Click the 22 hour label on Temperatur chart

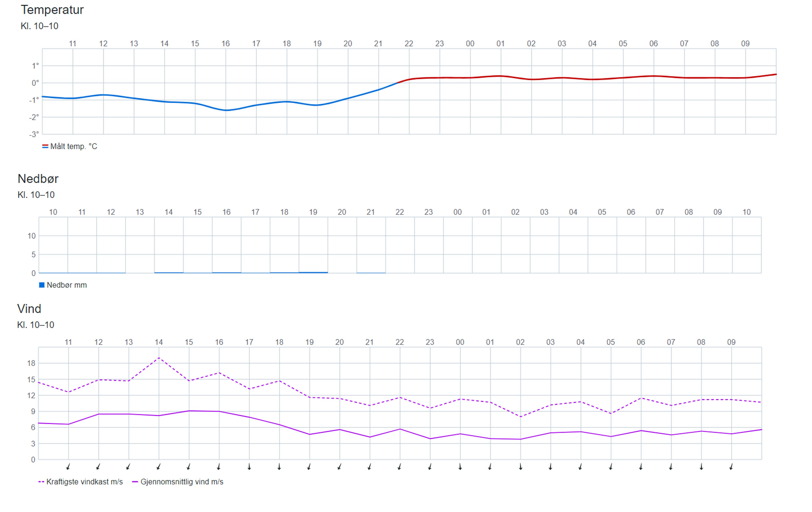pyautogui.click(x=409, y=44)
